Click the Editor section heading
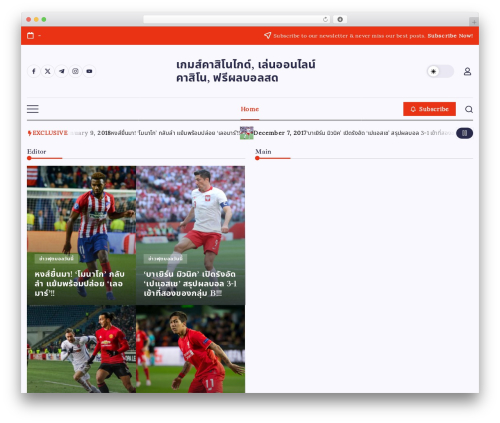The image size is (500, 423). [x=36, y=152]
